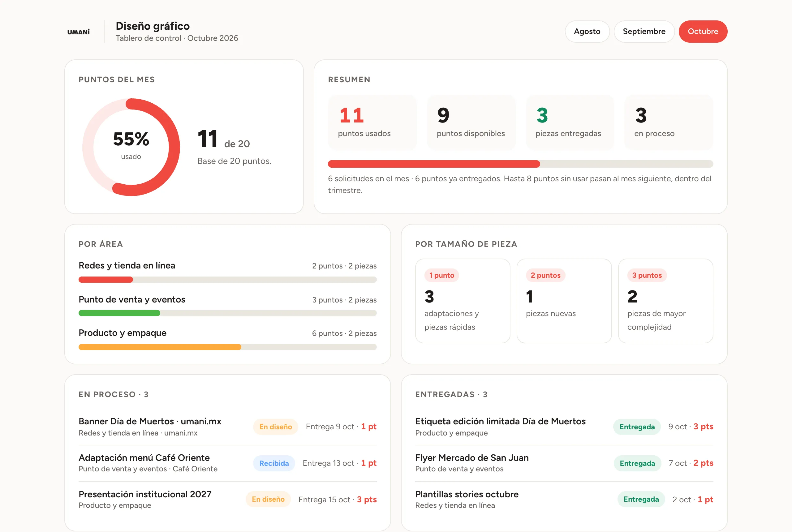Viewport: 792px width, 532px height.
Task: Click the Entrega 13 oct date text
Action: 328,463
